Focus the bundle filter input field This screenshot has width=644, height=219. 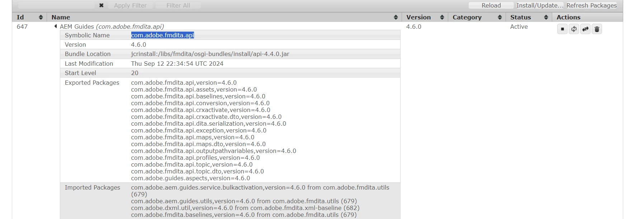(56, 5)
